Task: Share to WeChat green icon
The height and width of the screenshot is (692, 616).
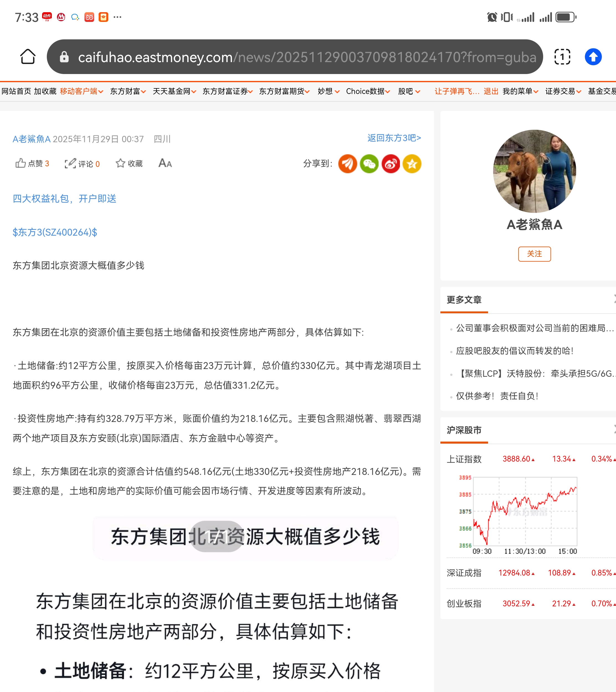Action: [369, 164]
